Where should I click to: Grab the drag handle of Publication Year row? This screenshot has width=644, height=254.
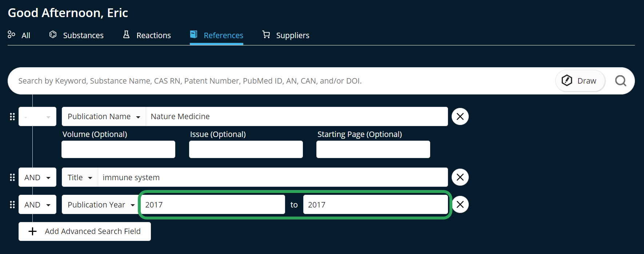(12, 205)
